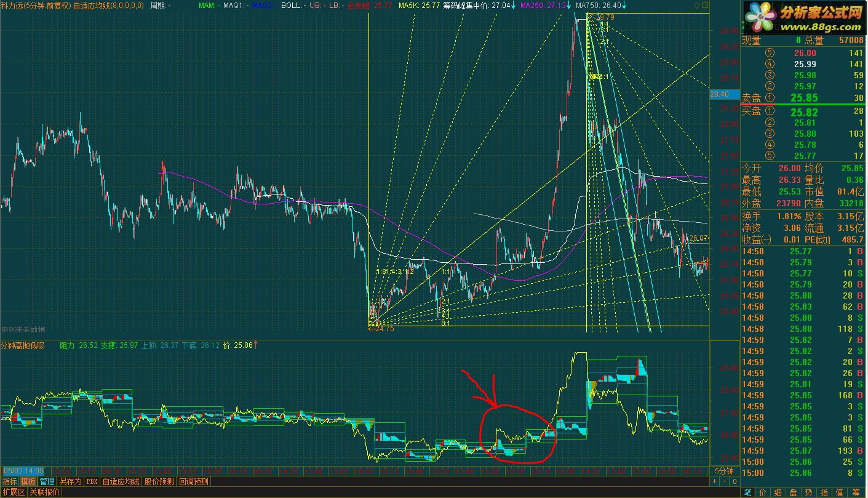This screenshot has width=868, height=498.
Task: Select the 价 tab in quote panel
Action: pyautogui.click(x=763, y=492)
